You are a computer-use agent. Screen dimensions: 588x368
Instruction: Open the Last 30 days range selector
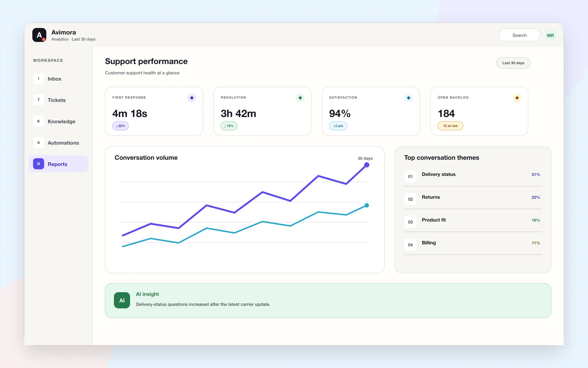click(x=513, y=63)
